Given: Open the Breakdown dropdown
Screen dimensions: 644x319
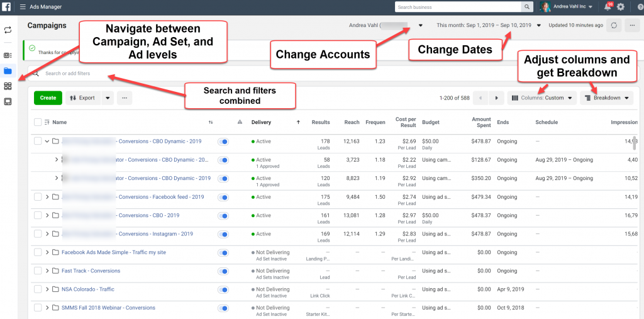Looking at the screenshot, I should tap(606, 98).
